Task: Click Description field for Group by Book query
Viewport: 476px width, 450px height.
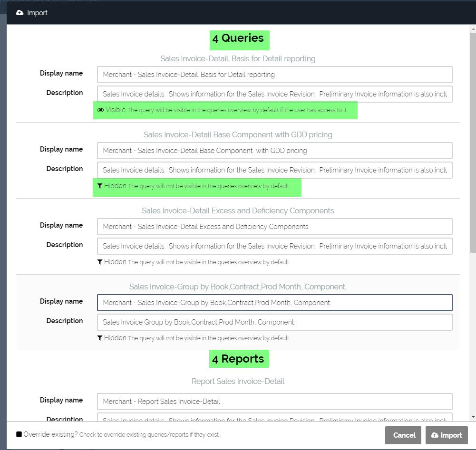Action: (274, 322)
